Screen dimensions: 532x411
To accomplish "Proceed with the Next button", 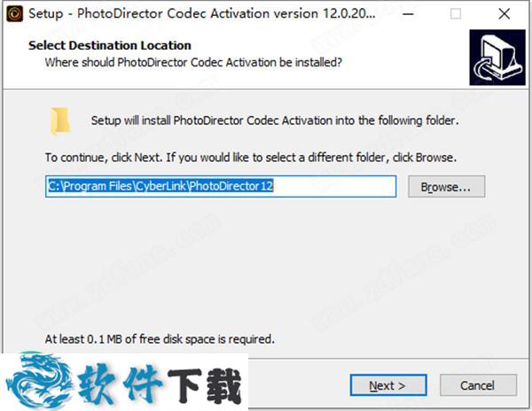I will tap(387, 385).
